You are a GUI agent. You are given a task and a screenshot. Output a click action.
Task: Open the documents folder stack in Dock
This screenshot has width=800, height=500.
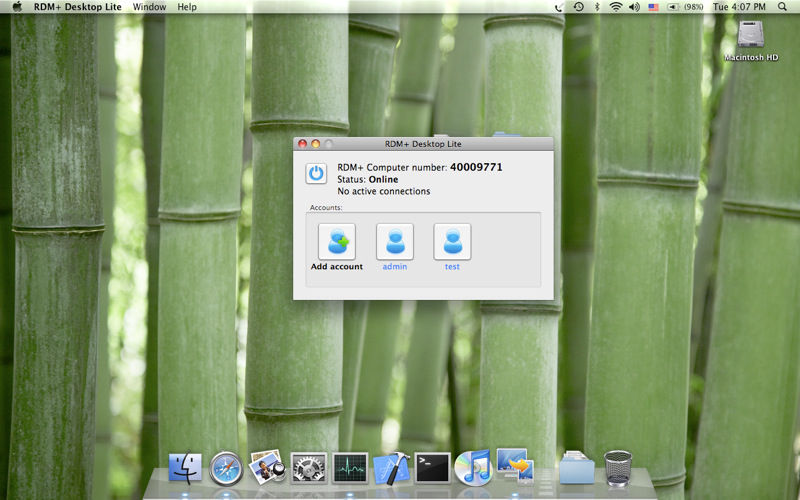point(577,467)
